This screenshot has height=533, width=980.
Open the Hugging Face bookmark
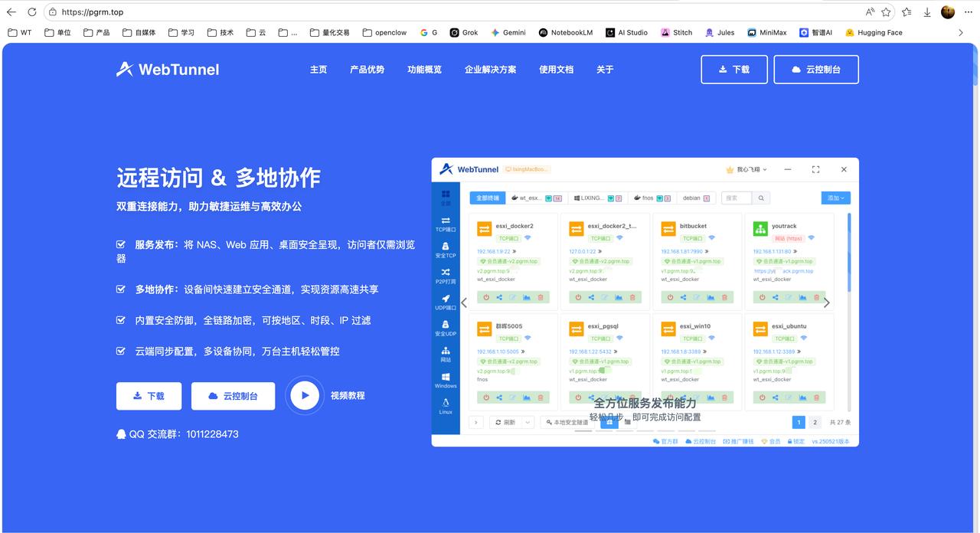coord(874,32)
